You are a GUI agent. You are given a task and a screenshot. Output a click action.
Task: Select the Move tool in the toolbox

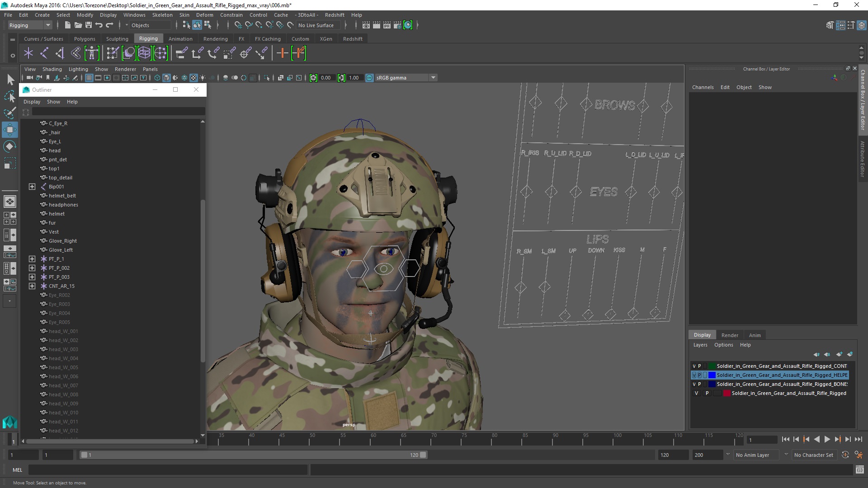(10, 130)
